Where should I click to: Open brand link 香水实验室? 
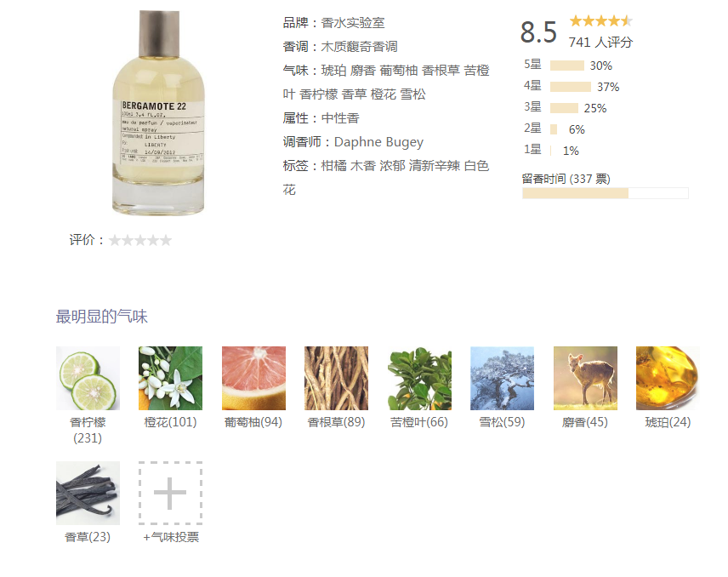(x=353, y=23)
